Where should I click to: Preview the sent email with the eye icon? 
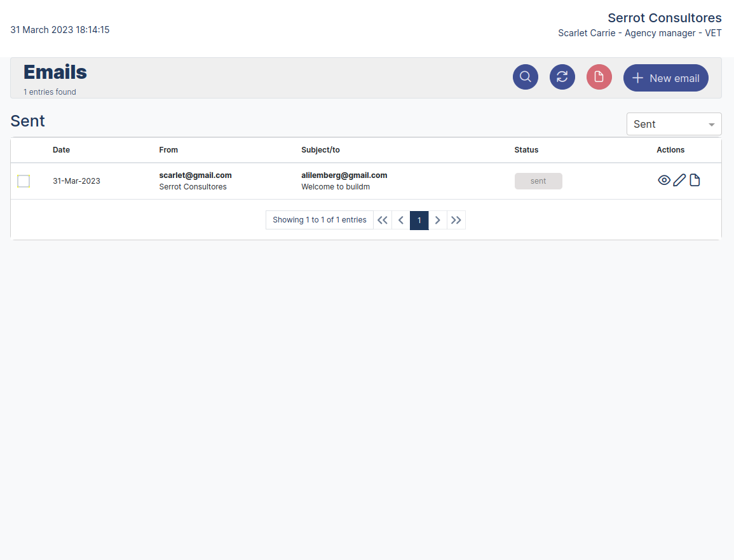664,180
